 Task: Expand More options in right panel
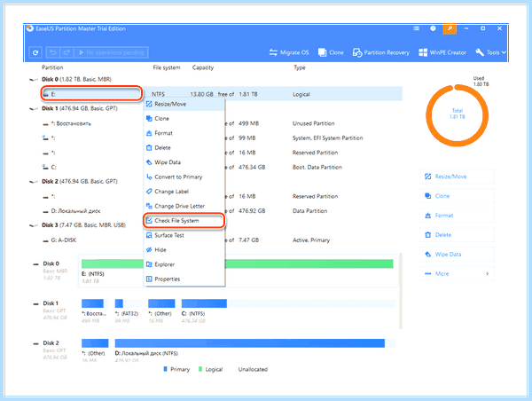coord(457,273)
